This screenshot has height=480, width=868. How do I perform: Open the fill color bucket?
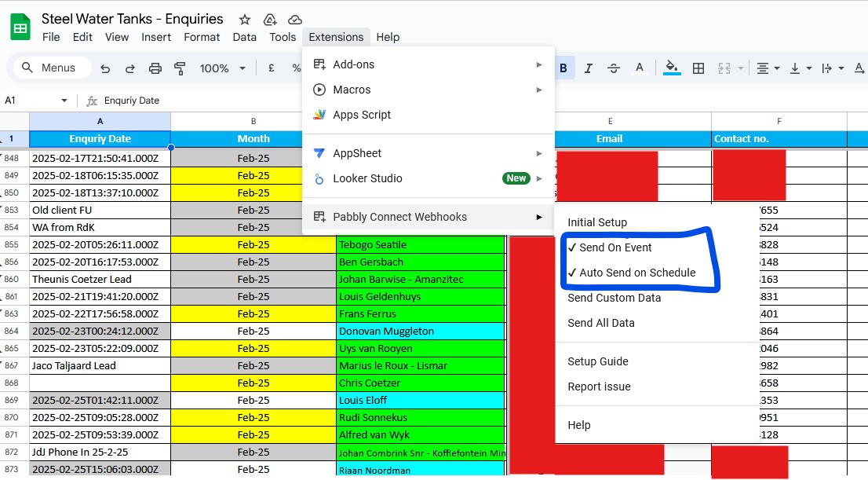672,68
